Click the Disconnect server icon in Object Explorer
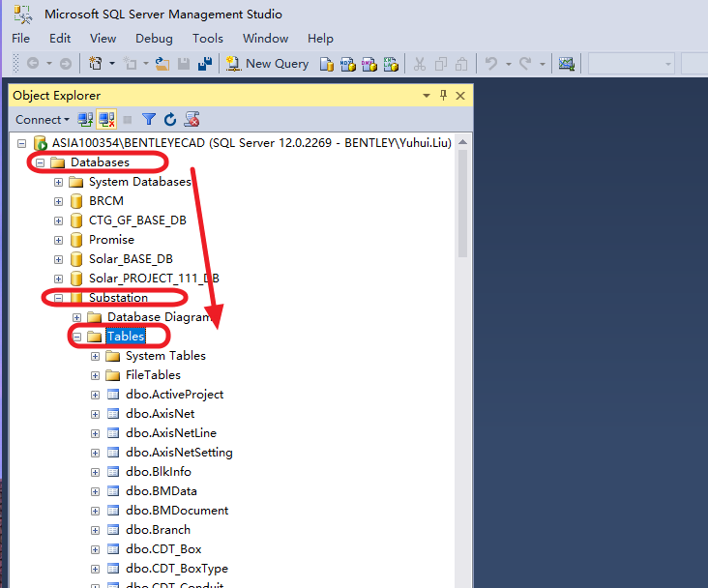Image resolution: width=708 pixels, height=588 pixels. coord(107,120)
